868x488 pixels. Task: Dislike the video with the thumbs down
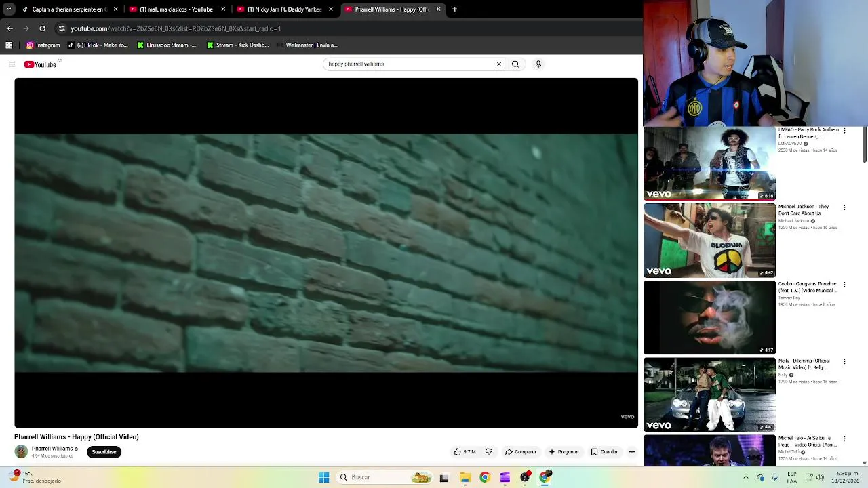(x=488, y=452)
